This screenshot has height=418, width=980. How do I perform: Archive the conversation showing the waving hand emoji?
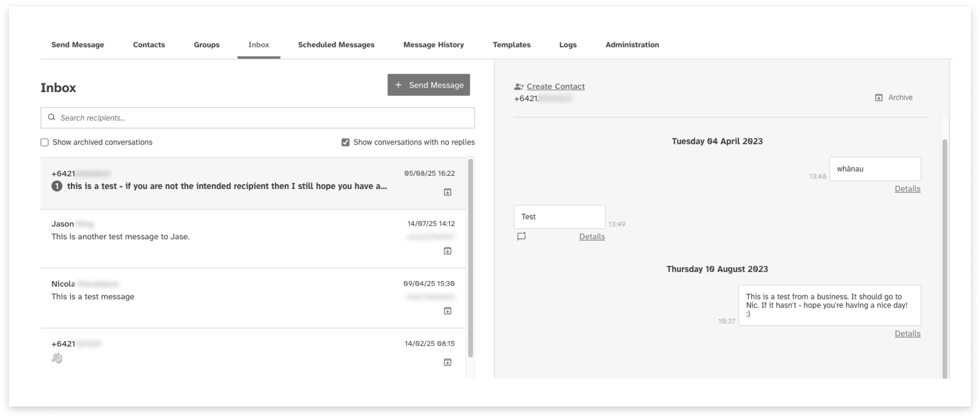[x=448, y=363]
